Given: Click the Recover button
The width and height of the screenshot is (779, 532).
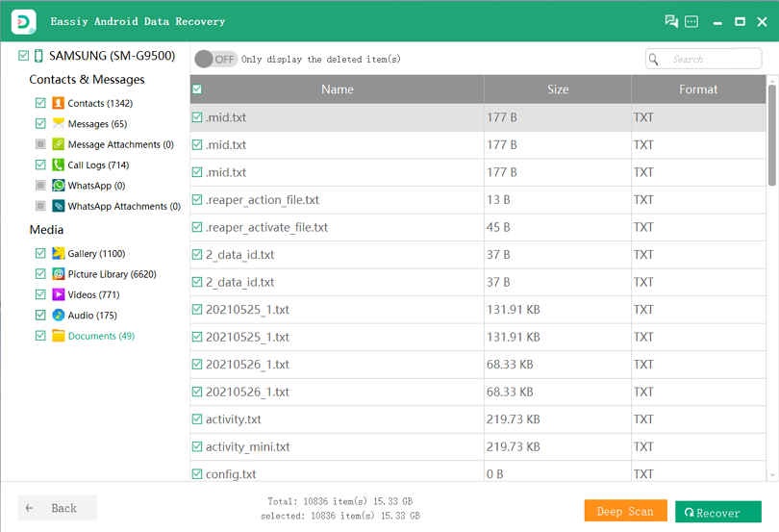Looking at the screenshot, I should (x=717, y=512).
